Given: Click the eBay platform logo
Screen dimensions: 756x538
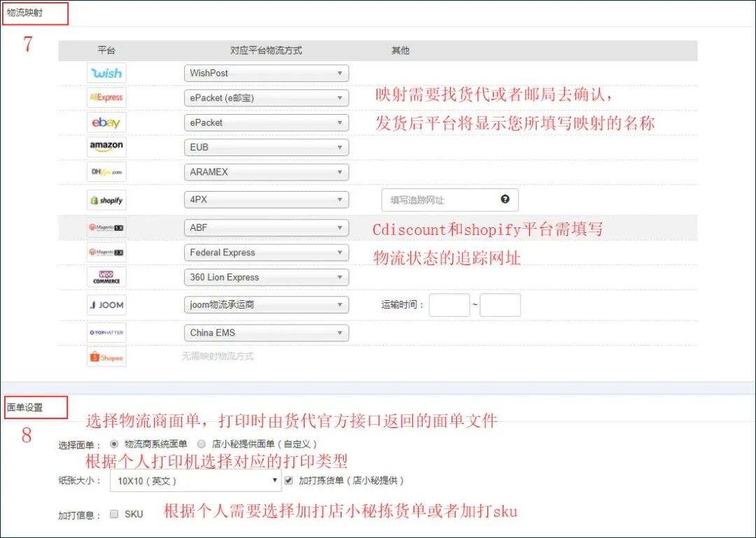Looking at the screenshot, I should coord(106,122).
